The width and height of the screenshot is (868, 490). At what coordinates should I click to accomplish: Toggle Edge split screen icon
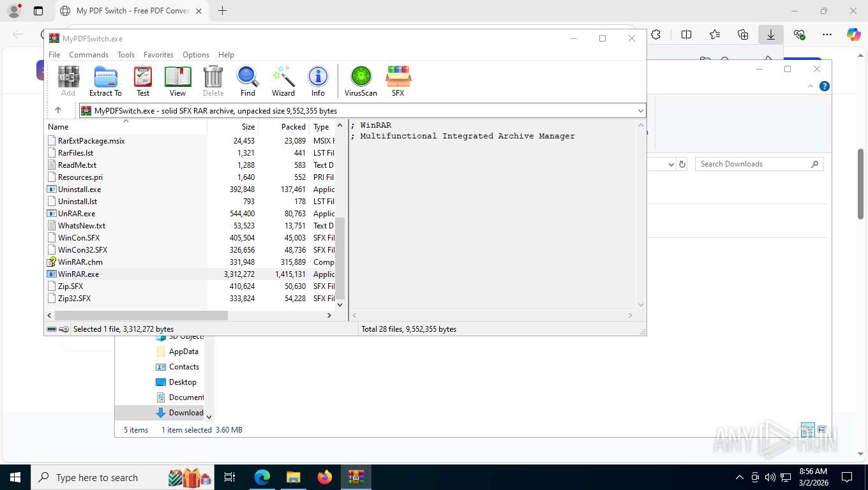(687, 34)
